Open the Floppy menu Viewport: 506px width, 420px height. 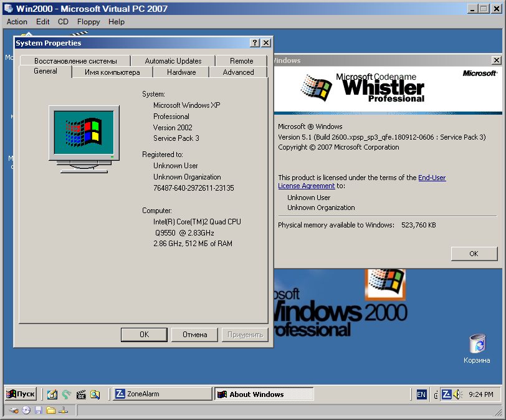click(x=88, y=22)
